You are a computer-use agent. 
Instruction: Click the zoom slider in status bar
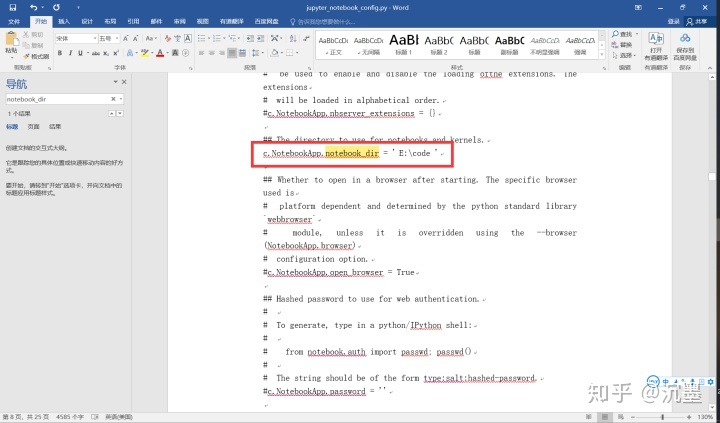click(662, 417)
